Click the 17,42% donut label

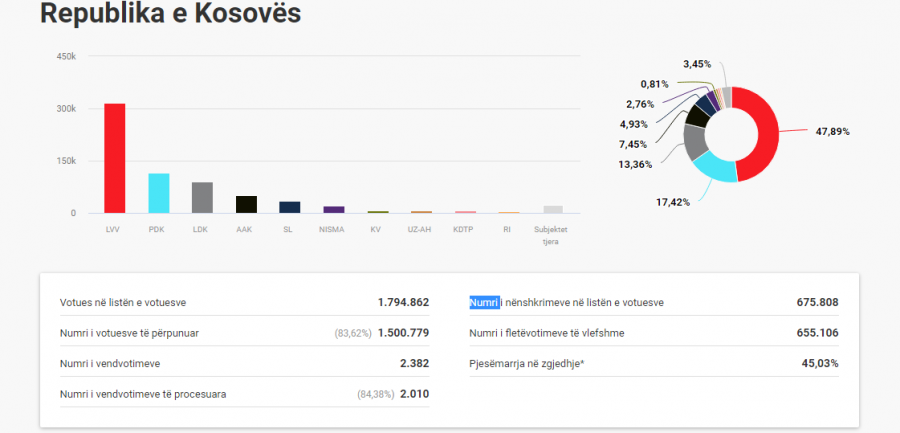click(x=673, y=202)
